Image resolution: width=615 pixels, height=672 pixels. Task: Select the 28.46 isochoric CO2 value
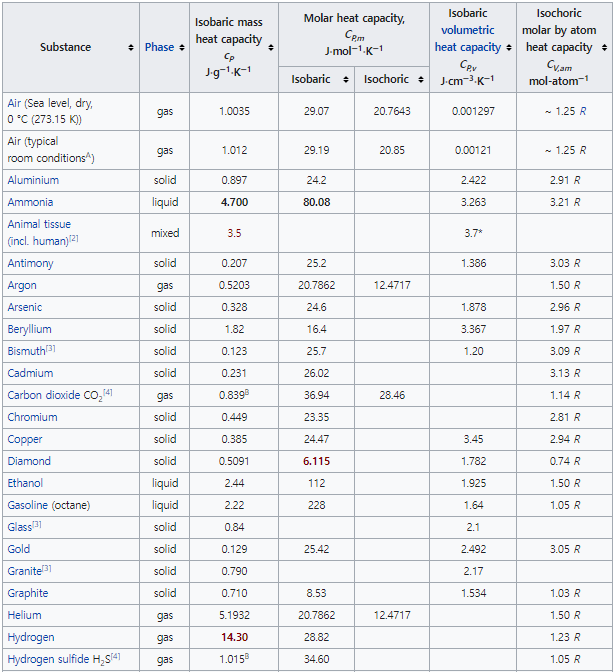click(392, 395)
